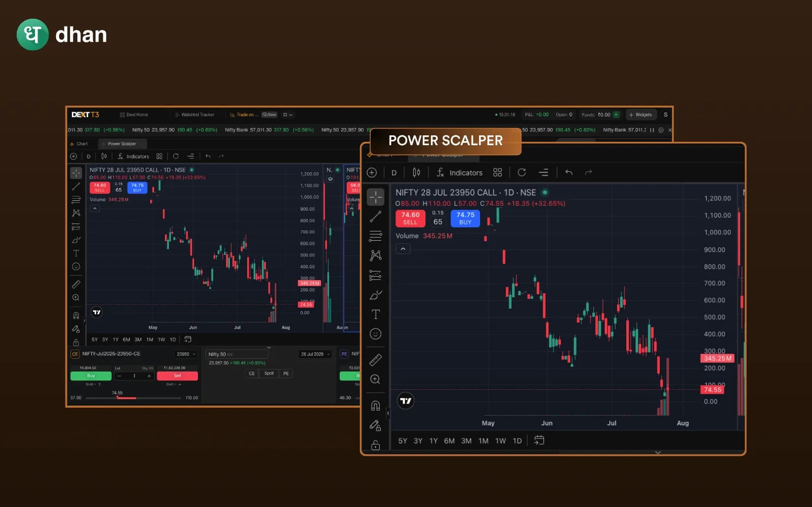Click the 57.00–110.00 price range slider
This screenshot has height=507, width=812.
click(133, 398)
